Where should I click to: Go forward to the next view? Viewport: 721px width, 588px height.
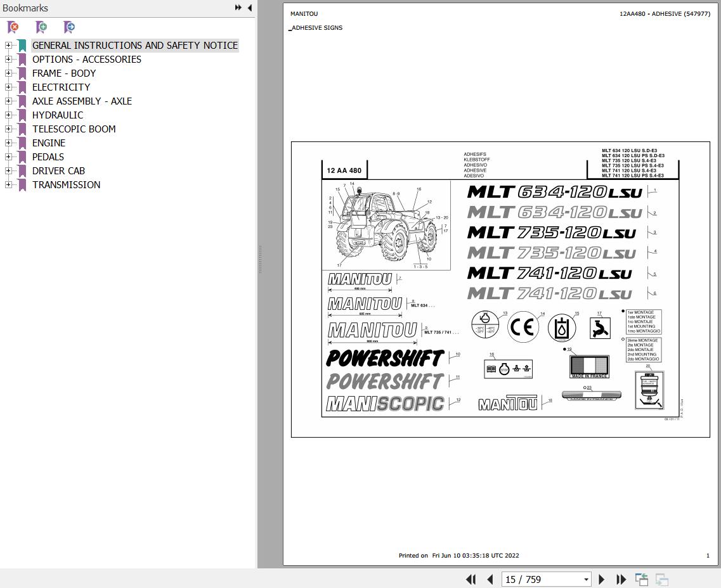tap(661, 579)
